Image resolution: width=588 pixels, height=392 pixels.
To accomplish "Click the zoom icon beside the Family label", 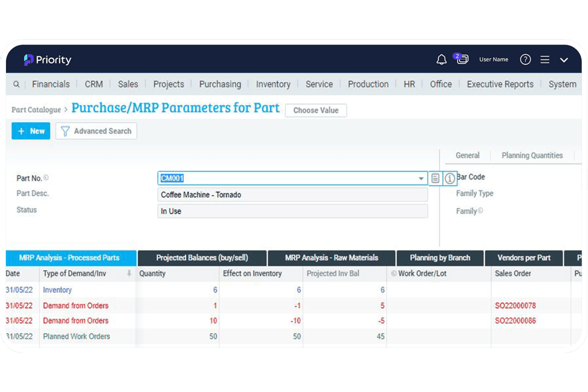I will click(480, 211).
